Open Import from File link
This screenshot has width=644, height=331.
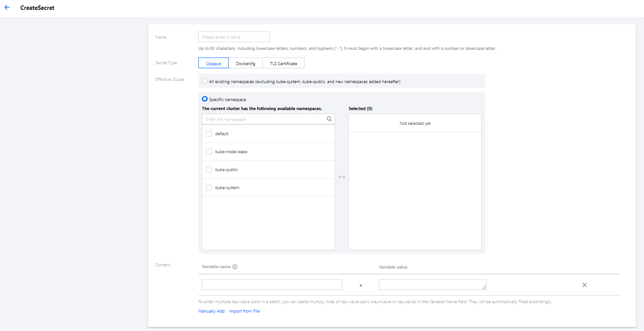point(244,311)
